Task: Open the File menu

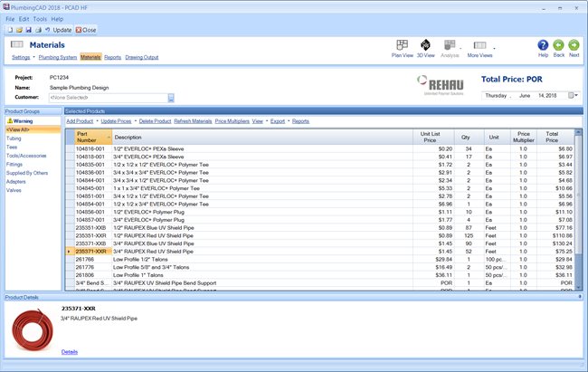Action: tap(10, 19)
